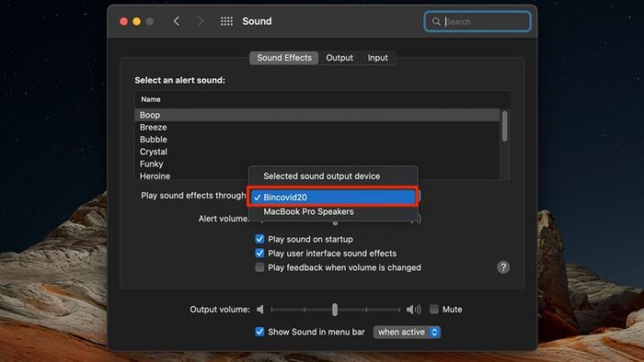Adjust the Output volume slider
The width and height of the screenshot is (644, 362).
pyautogui.click(x=335, y=310)
